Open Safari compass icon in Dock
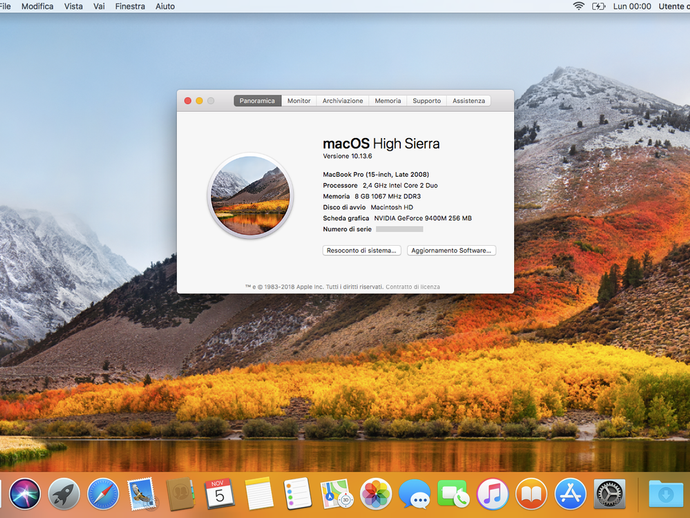Image resolution: width=690 pixels, height=518 pixels. [103, 494]
